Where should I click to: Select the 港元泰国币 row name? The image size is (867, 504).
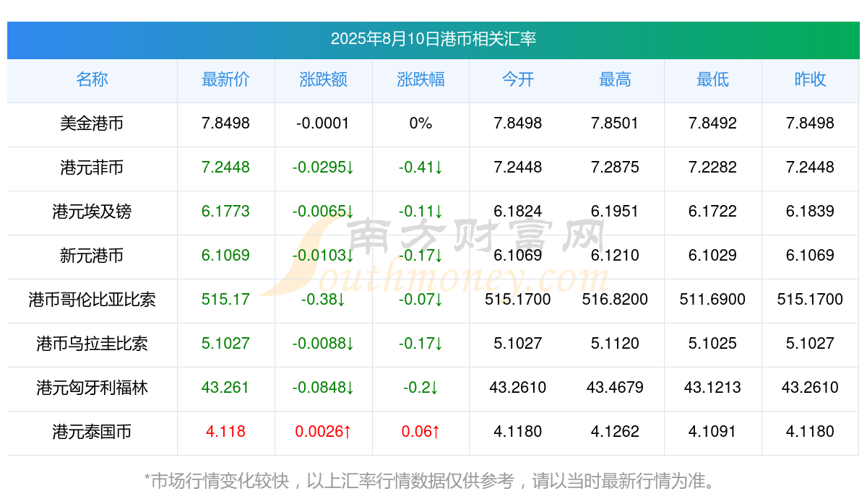coord(92,432)
